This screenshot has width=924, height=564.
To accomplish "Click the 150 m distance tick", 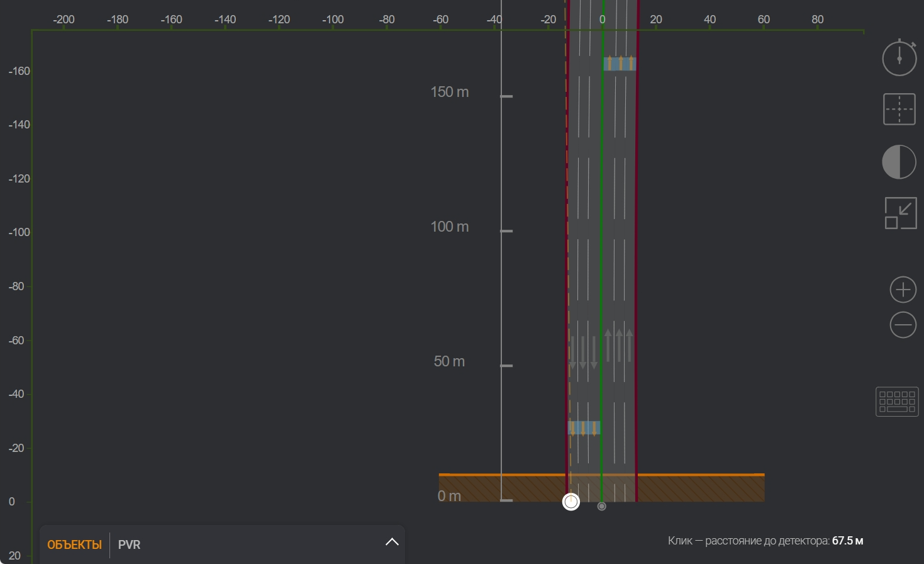I will tap(506, 96).
